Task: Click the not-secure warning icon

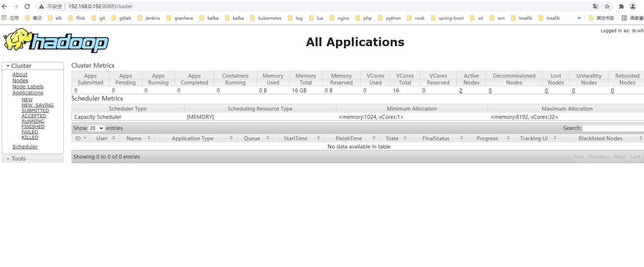Action: pos(42,6)
